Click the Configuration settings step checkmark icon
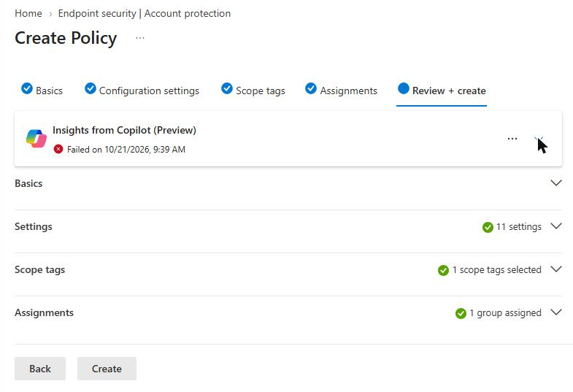Image resolution: width=573 pixels, height=392 pixels. click(91, 88)
